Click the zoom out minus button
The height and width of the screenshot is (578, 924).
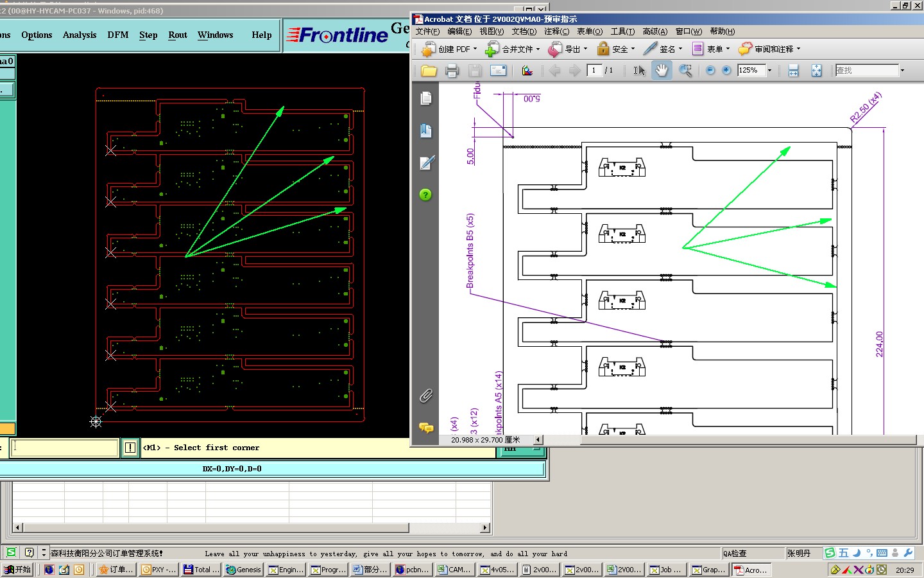pos(710,71)
